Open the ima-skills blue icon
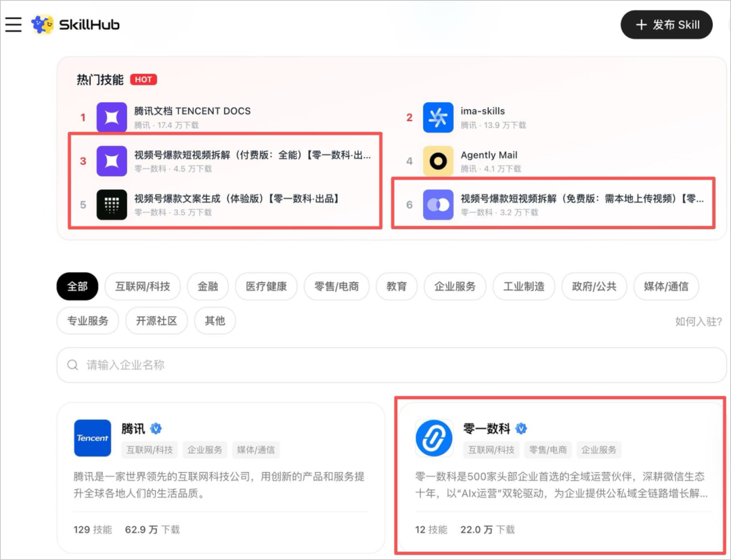The image size is (731, 560). [438, 117]
